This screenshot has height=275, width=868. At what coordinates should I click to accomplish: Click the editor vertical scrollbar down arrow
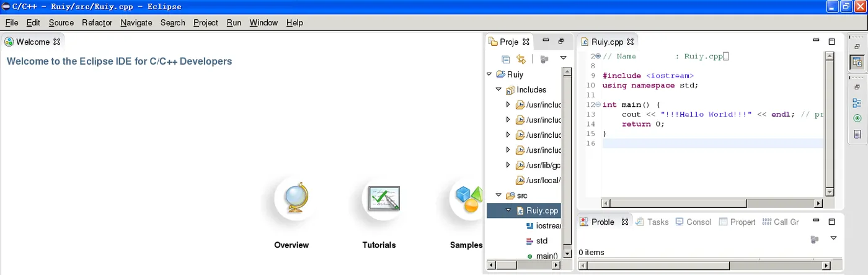pos(829,192)
